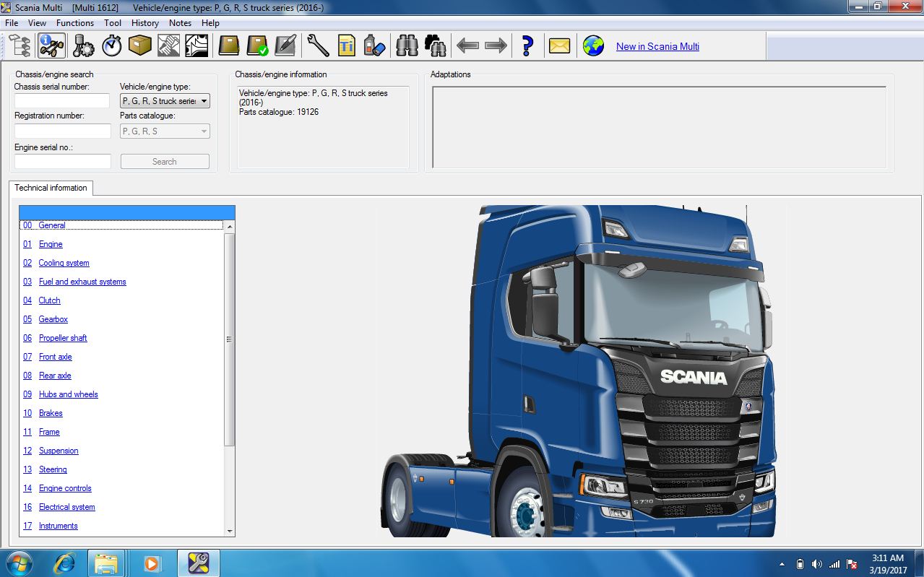The height and width of the screenshot is (577, 924).
Task: Open the oil bottle fluids icon
Action: point(374,46)
